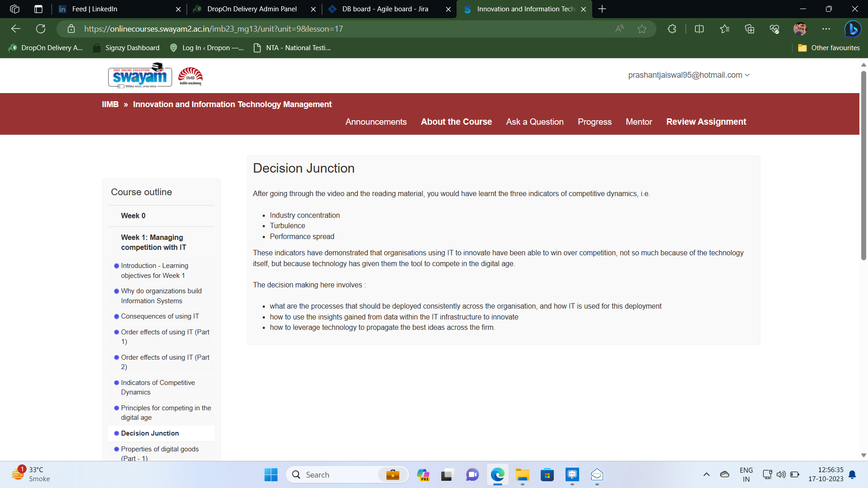Screen dimensions: 868x488
Task: Open Mentor menu item
Action: (639, 122)
